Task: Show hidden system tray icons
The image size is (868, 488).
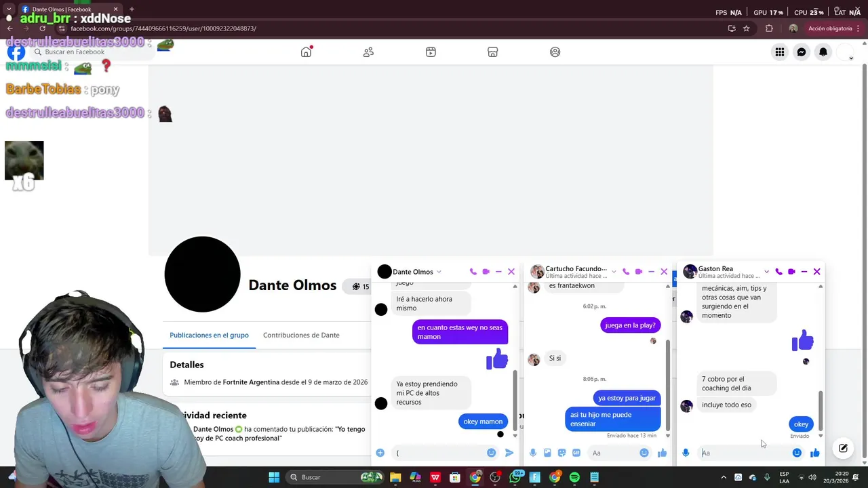Action: click(723, 477)
